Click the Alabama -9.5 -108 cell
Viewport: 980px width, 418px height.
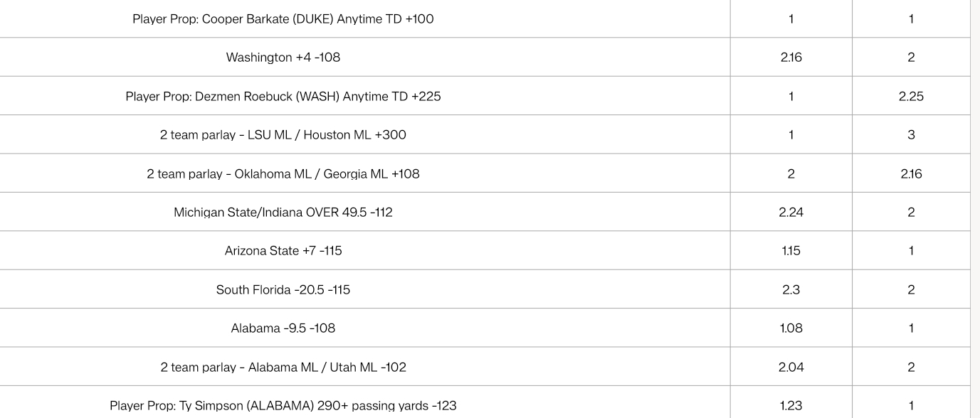[283, 328]
